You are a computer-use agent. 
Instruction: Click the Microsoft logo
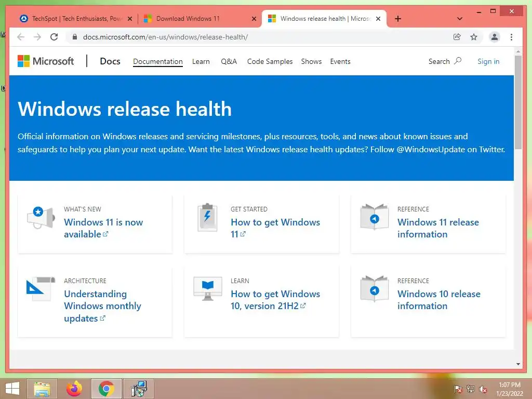tap(46, 61)
